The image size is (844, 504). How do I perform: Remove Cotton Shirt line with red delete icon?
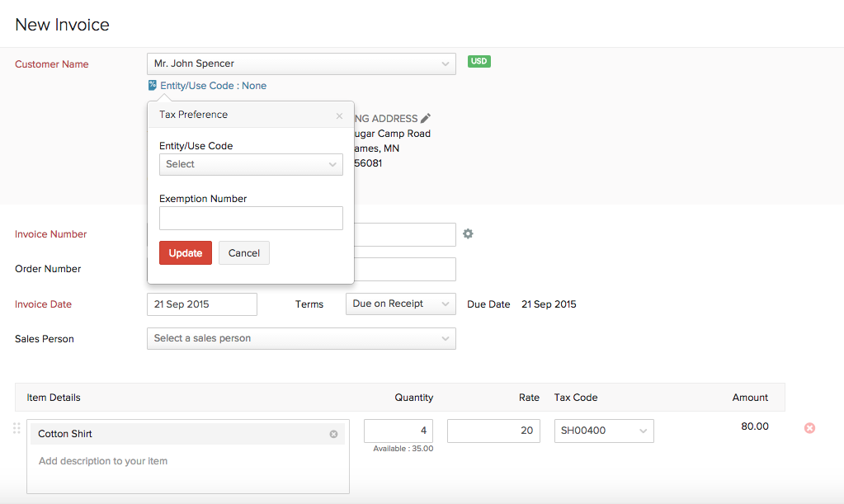(x=809, y=428)
